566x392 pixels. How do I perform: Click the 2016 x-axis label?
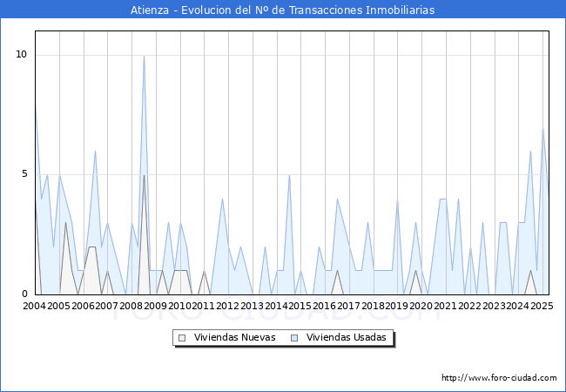[325, 306]
